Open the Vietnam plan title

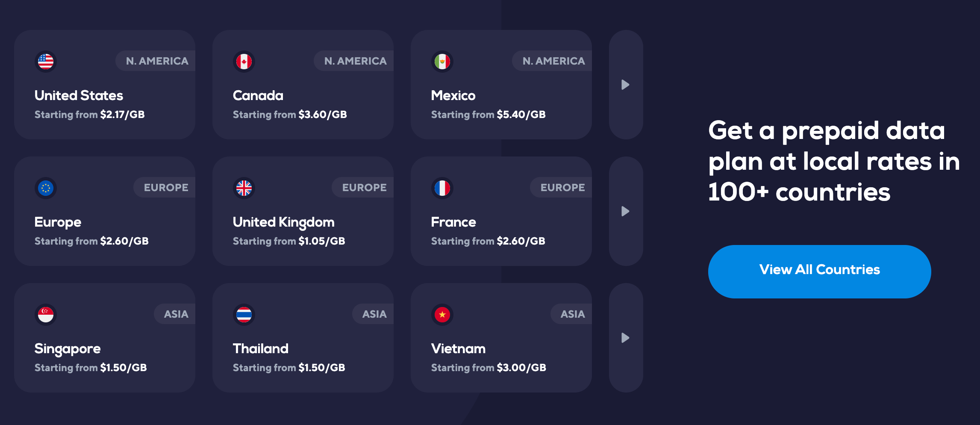(458, 349)
